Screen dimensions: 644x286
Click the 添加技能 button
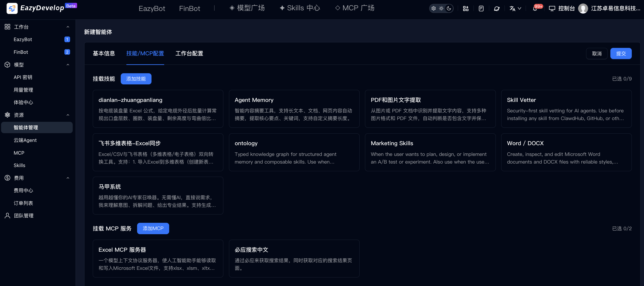pyautogui.click(x=136, y=79)
